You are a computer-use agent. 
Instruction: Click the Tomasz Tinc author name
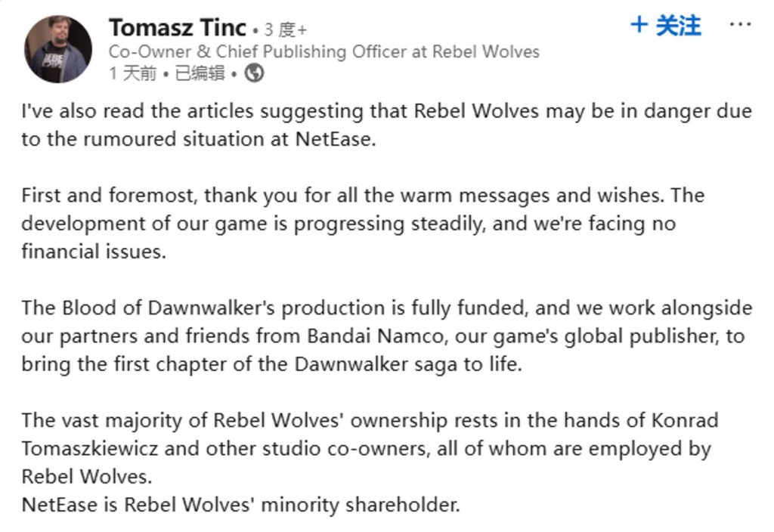178,28
